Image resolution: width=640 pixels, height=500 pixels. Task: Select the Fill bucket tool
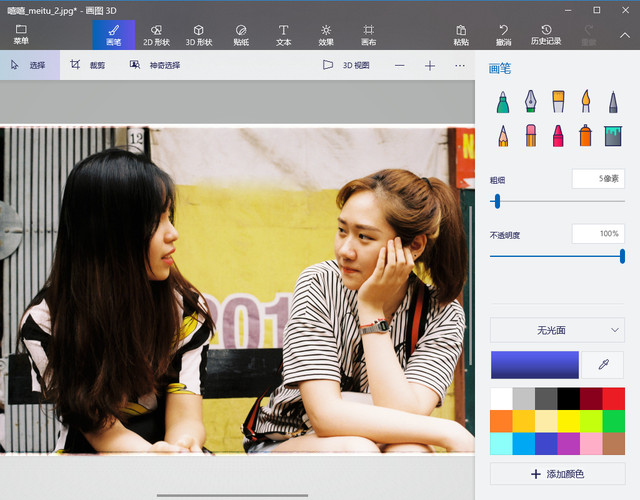(x=613, y=135)
